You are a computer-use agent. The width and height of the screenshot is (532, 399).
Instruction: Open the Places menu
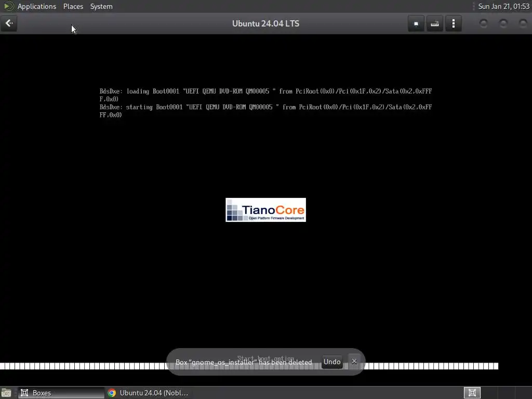point(73,6)
